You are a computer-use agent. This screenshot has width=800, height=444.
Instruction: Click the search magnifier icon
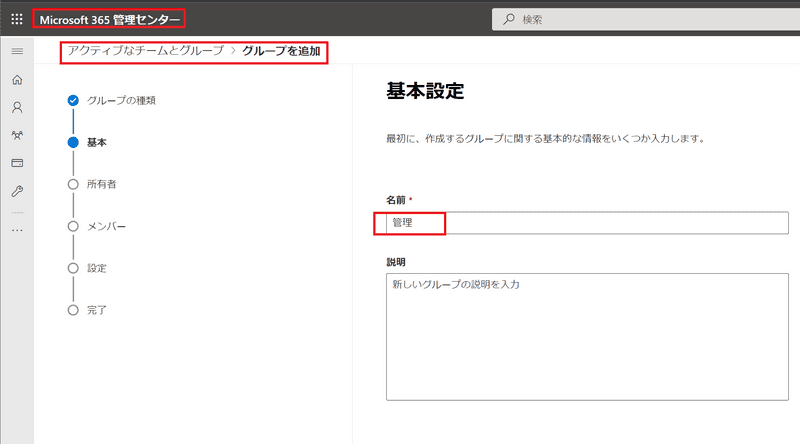coord(509,19)
